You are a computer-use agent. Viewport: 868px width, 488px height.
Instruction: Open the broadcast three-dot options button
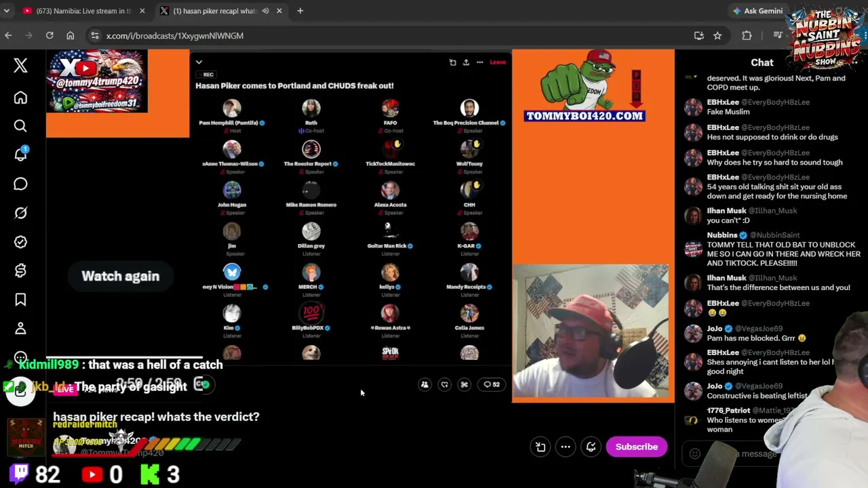click(566, 447)
